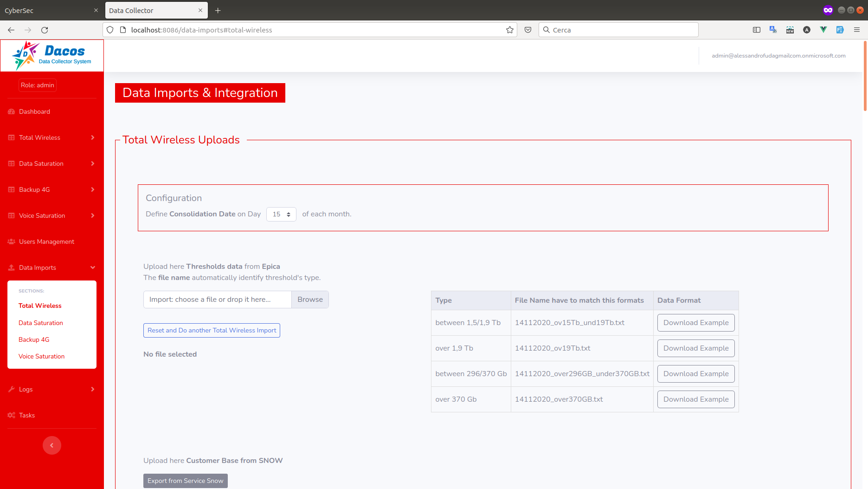Viewport: 868px width, 489px height.
Task: Click the Cerca search box
Action: (618, 30)
